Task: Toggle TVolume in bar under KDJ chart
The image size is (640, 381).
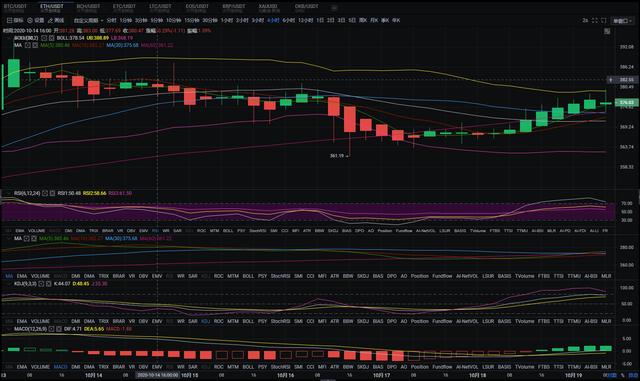Action: 524,321
